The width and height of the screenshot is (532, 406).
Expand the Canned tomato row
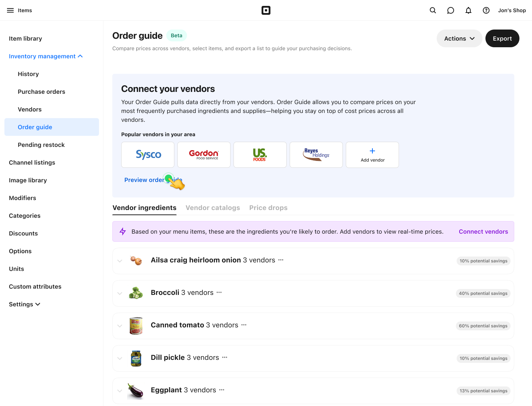(120, 326)
